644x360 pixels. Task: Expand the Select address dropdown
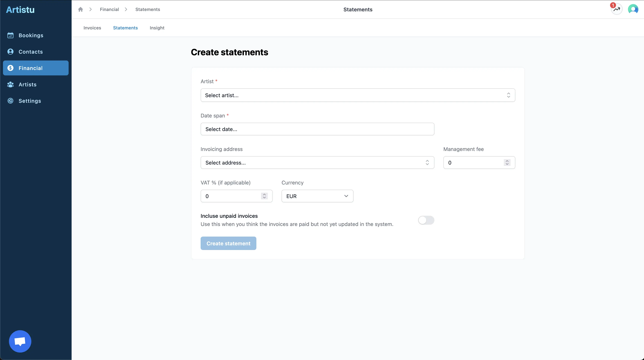point(317,163)
